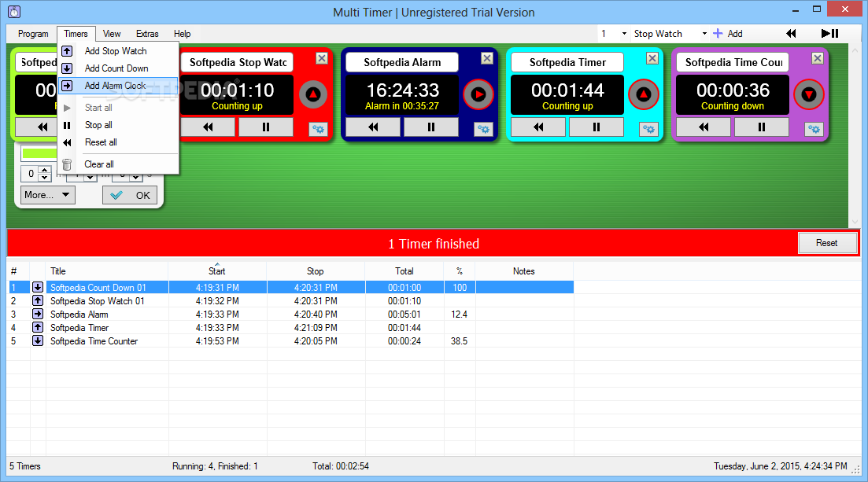
Task: Reset the first green timer card
Action: 37,127
